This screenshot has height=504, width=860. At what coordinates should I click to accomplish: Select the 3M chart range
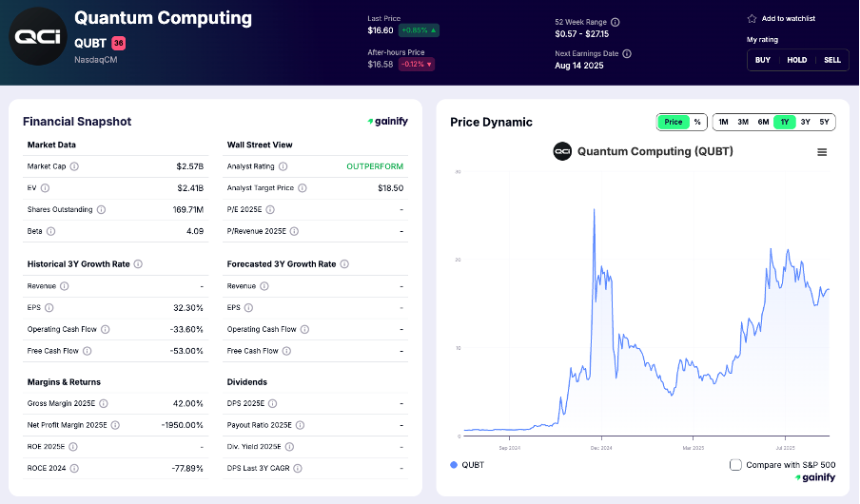tap(743, 122)
